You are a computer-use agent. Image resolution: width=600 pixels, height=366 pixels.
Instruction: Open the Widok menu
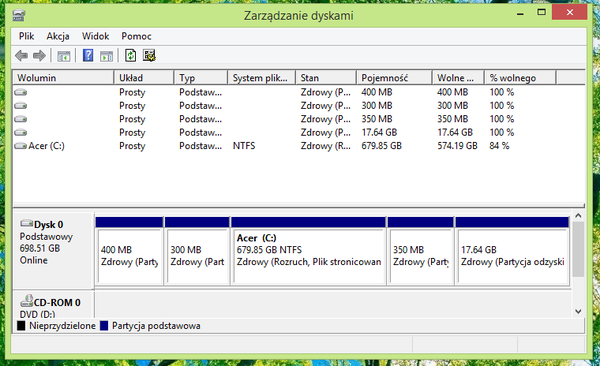click(95, 36)
